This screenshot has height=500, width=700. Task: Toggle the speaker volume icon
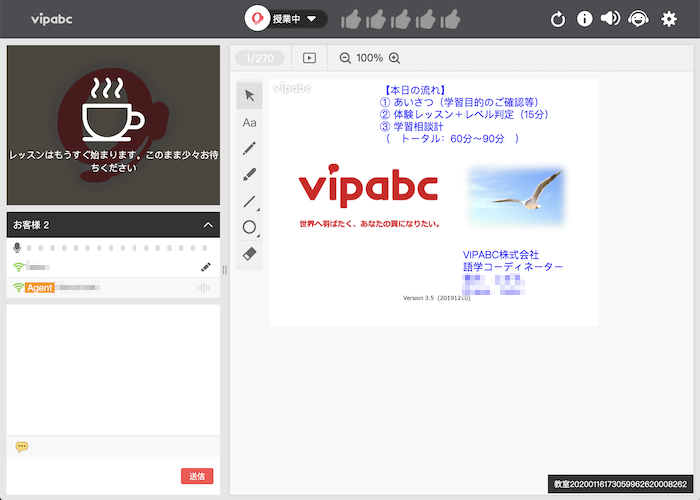point(610,18)
